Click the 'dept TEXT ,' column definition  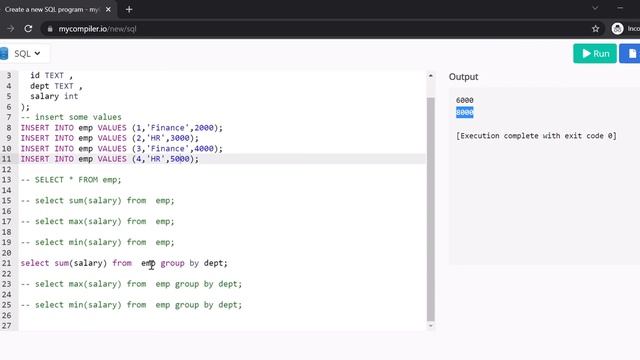(x=56, y=86)
